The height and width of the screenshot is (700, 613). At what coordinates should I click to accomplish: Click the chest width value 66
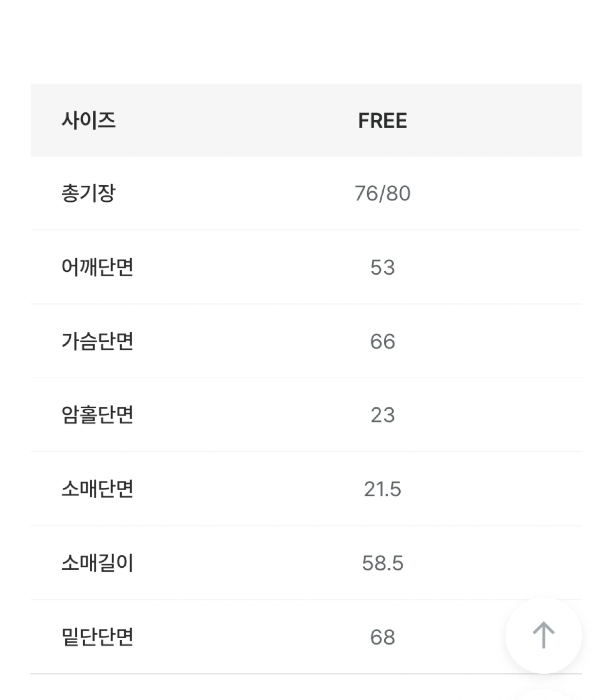pyautogui.click(x=382, y=341)
